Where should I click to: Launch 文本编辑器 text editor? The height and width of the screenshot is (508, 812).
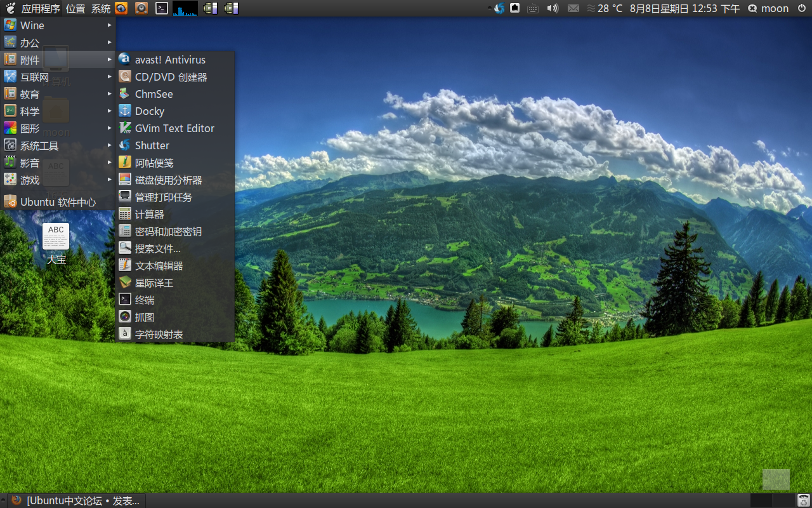click(175, 265)
